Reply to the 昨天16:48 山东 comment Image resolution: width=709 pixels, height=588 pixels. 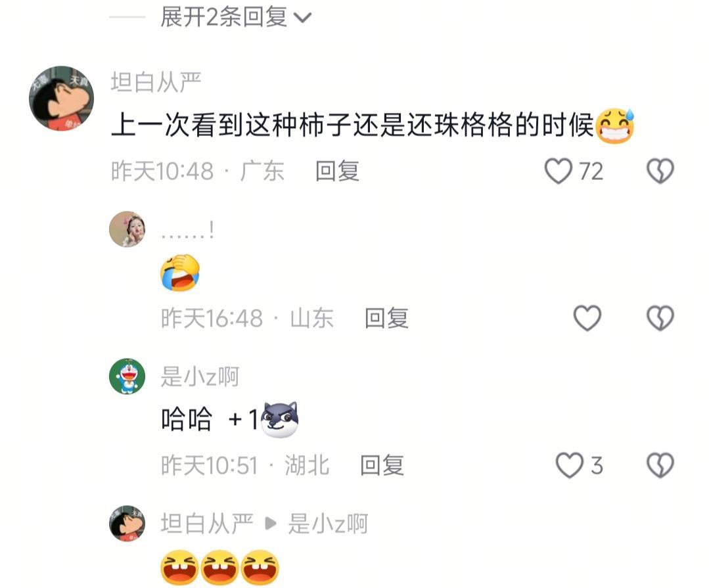[x=386, y=318]
